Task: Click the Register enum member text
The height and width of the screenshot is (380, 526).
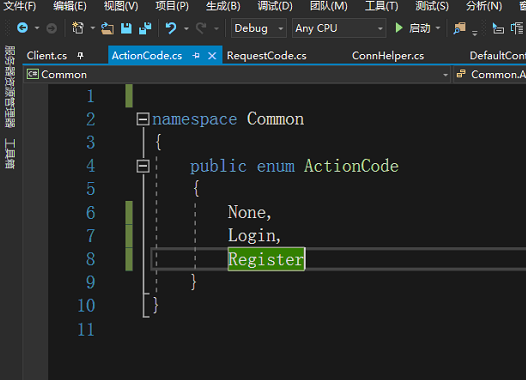Action: (266, 259)
